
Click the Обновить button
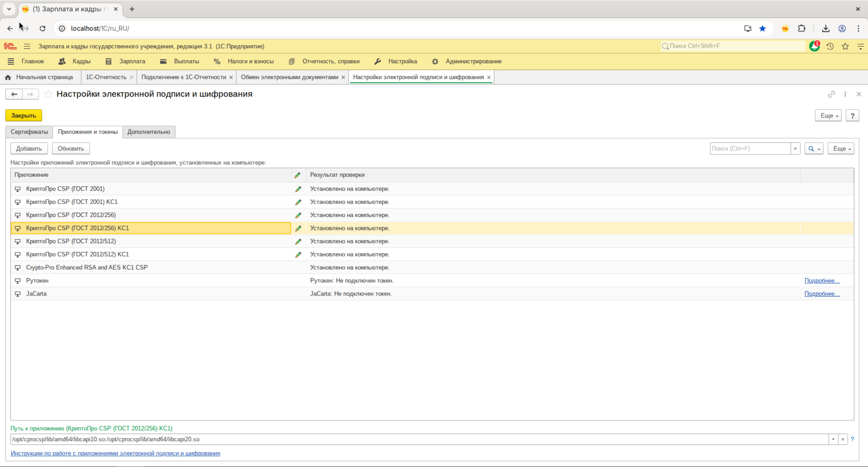click(71, 149)
